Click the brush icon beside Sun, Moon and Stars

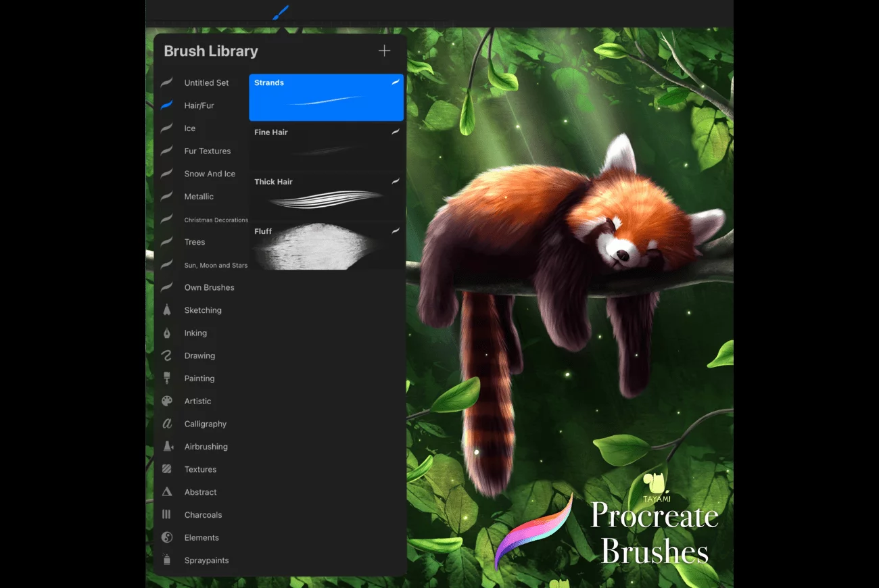(166, 265)
